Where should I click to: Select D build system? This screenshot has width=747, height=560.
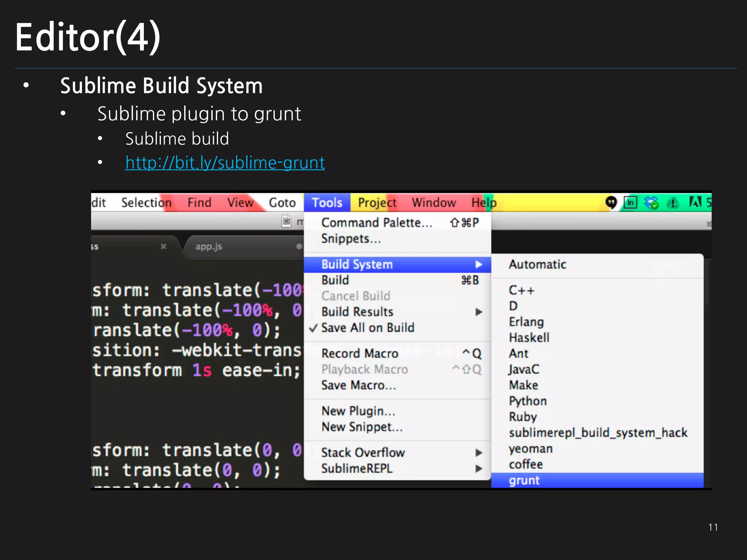pos(597,306)
